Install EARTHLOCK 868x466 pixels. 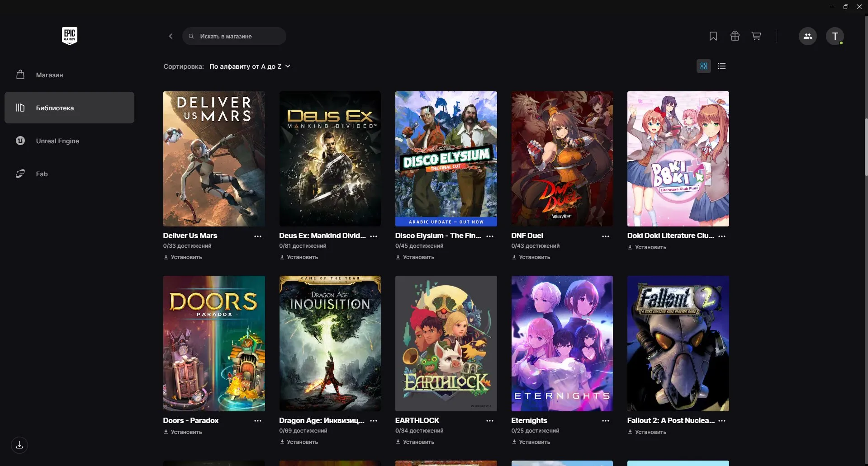point(415,442)
